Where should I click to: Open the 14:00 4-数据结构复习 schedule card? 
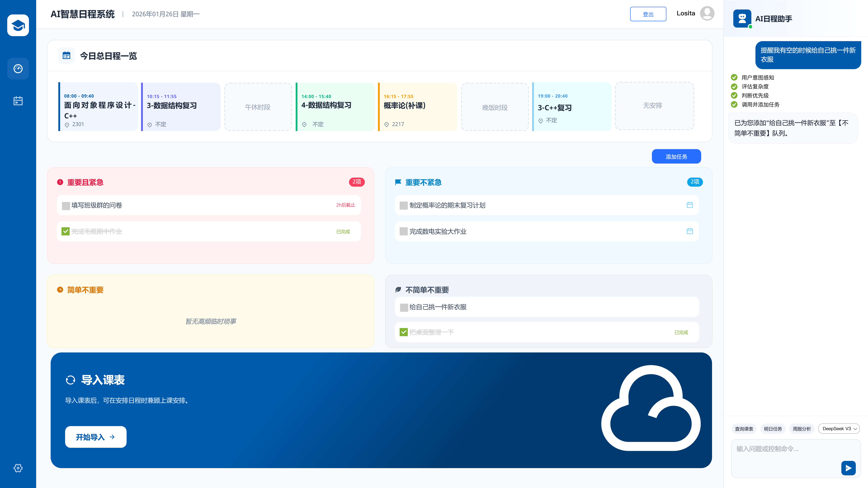[335, 107]
